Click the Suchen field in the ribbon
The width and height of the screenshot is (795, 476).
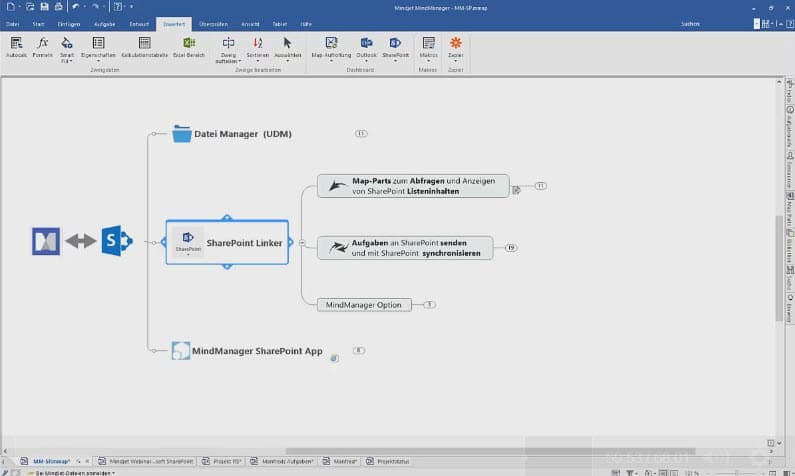pyautogui.click(x=690, y=24)
